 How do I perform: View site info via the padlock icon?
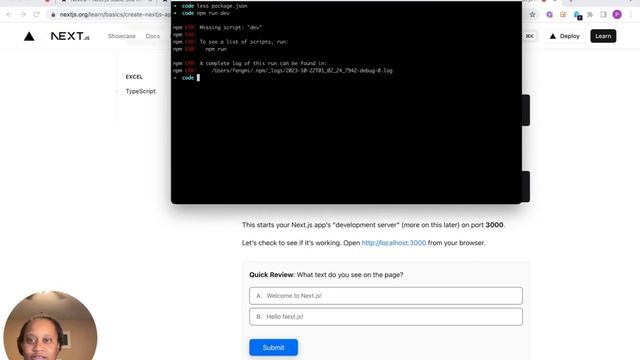pyautogui.click(x=53, y=14)
